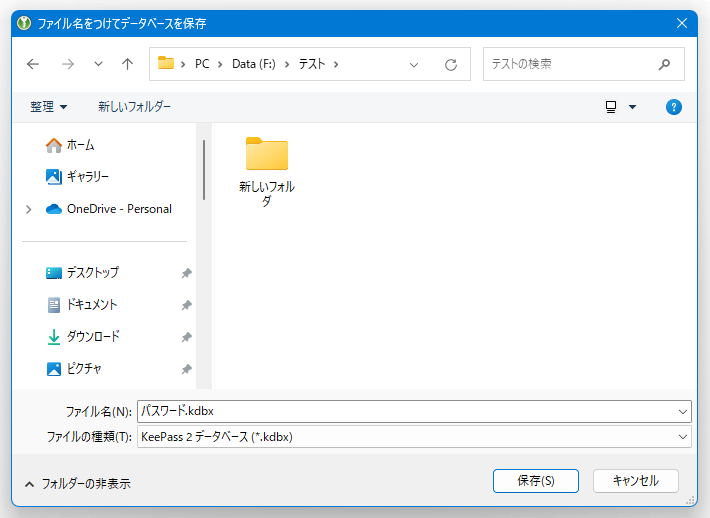Click the キャンセル button
The height and width of the screenshot is (518, 710).
tap(636, 481)
